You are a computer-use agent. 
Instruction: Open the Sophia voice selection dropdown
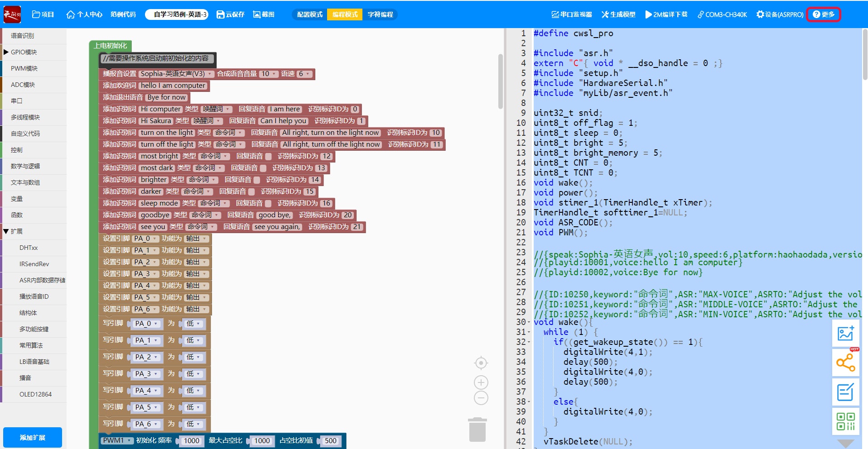176,74
